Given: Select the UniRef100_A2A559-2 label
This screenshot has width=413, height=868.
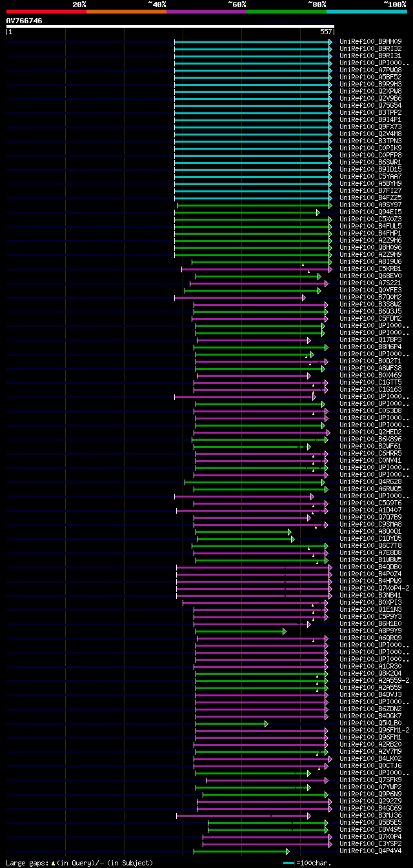Looking at the screenshot, I should pos(375,681).
